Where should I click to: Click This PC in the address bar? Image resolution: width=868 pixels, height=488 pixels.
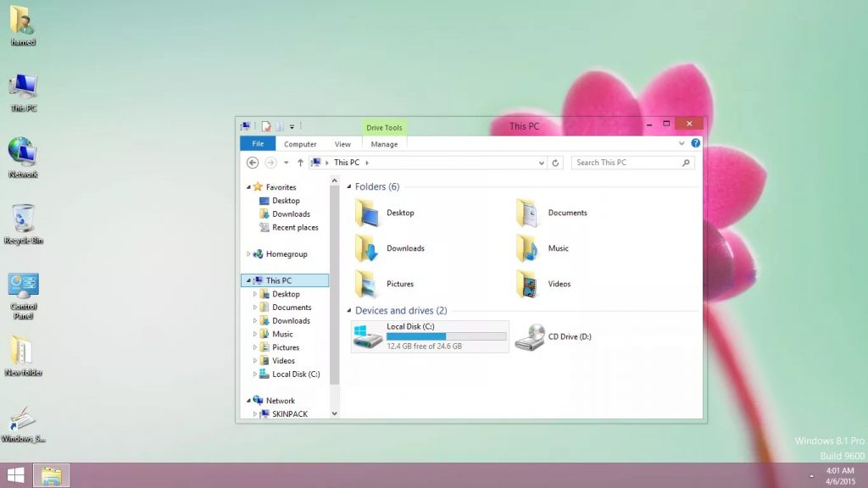[347, 163]
